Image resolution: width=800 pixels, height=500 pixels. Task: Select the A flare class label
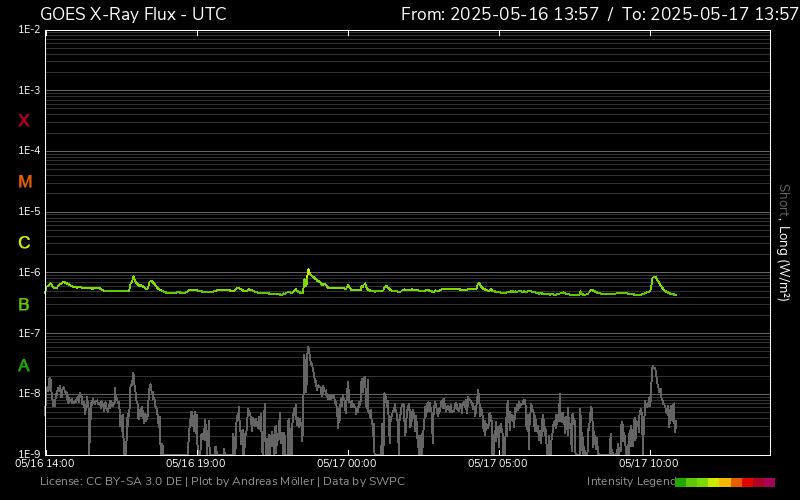(24, 366)
